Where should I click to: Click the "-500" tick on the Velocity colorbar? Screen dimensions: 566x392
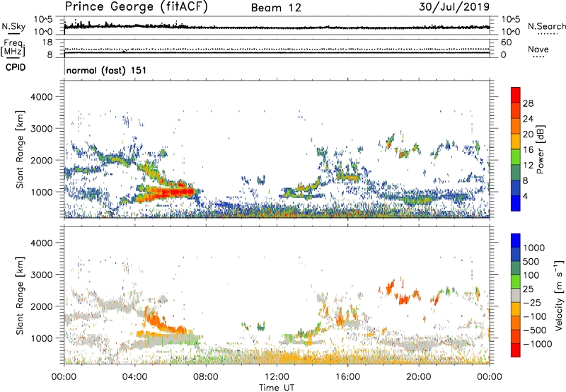point(534,330)
